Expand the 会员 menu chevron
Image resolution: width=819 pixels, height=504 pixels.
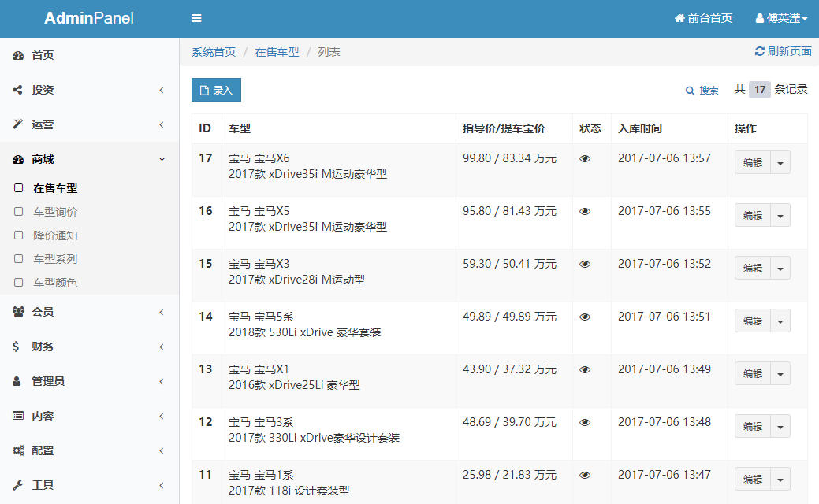pyautogui.click(x=162, y=312)
